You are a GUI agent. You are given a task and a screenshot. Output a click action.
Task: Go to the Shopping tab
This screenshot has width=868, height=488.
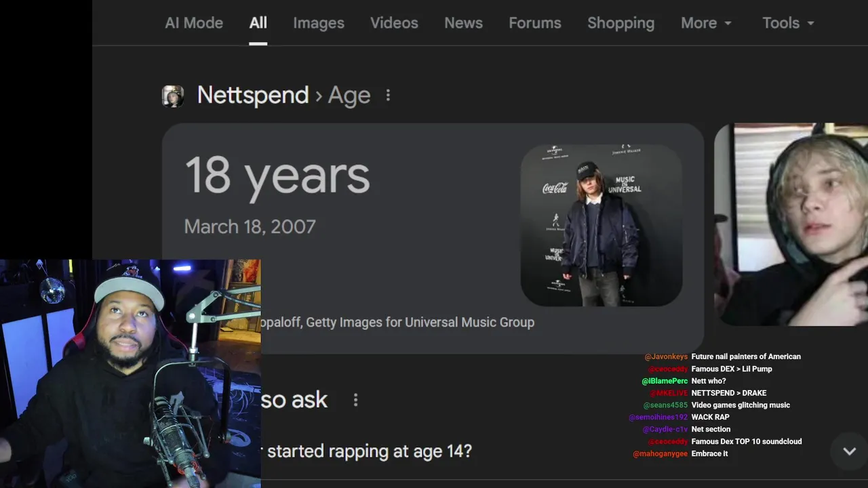(x=620, y=23)
